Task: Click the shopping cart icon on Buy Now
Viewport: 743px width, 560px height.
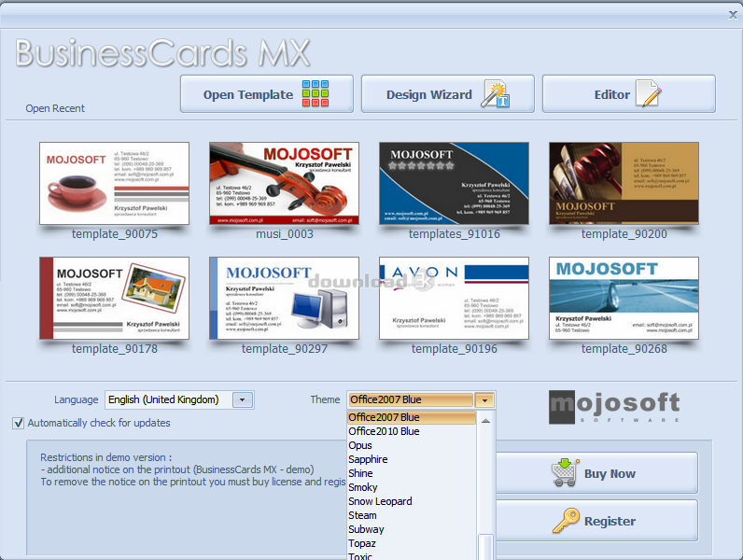Action: [565, 472]
